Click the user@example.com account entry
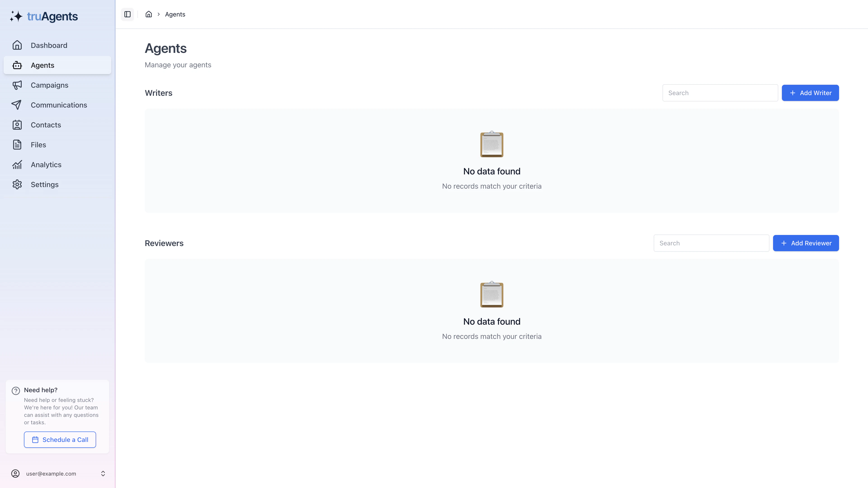This screenshot has height=488, width=868. pyautogui.click(x=51, y=473)
